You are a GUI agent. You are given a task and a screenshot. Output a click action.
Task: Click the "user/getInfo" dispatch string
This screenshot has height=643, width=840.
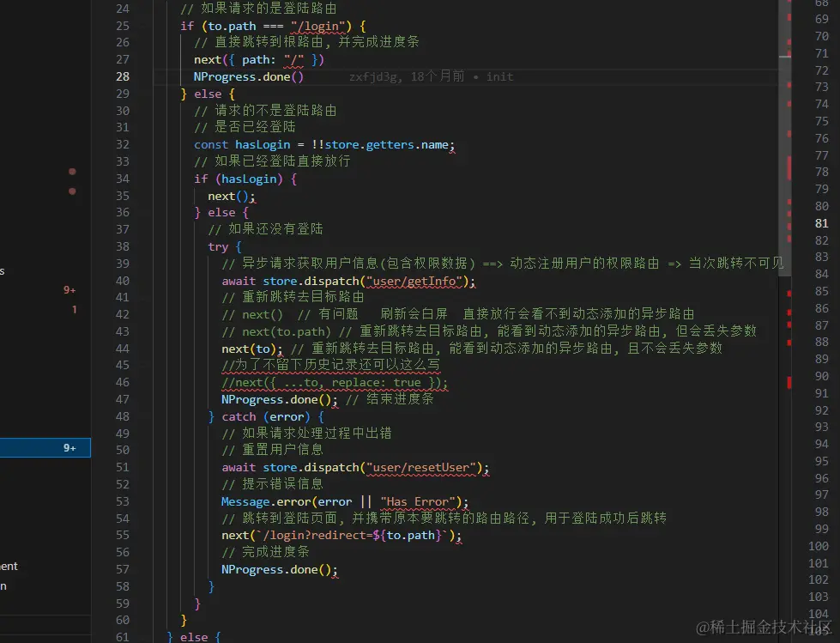414,281
